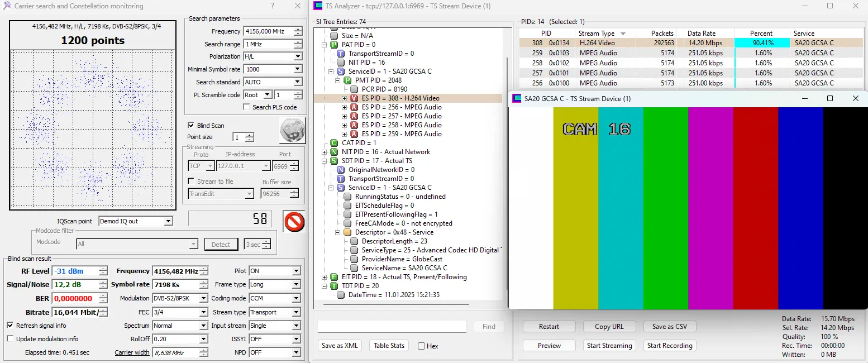
Task: Open the Polarization dropdown
Action: (x=297, y=56)
